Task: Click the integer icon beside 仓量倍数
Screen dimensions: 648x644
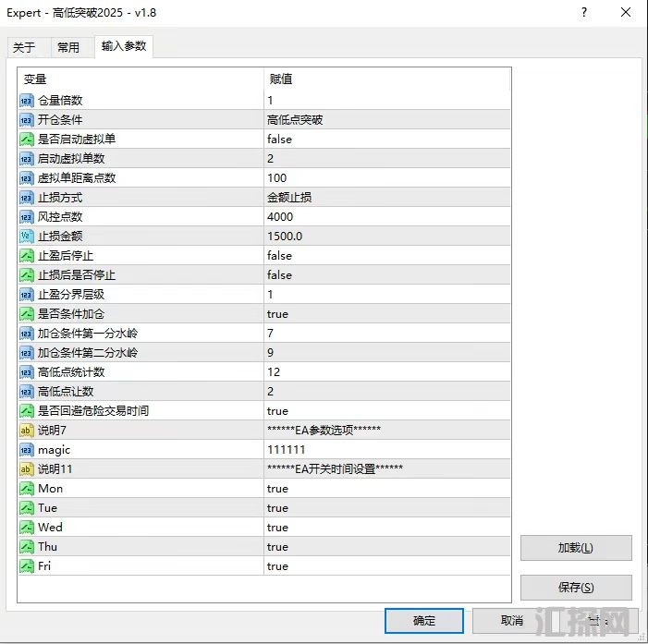Action: click(x=27, y=101)
